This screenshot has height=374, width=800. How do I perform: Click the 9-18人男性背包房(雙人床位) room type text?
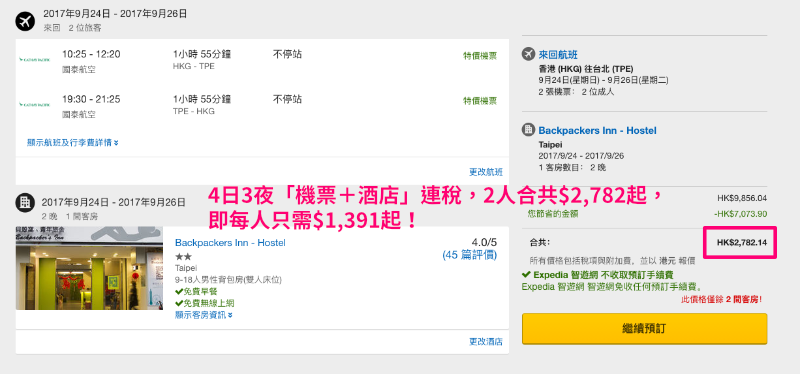point(228,280)
